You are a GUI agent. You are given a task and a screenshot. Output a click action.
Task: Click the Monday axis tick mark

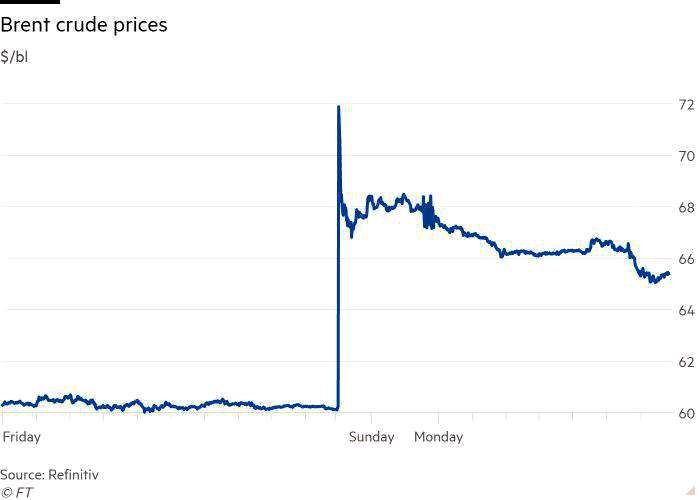(x=438, y=418)
